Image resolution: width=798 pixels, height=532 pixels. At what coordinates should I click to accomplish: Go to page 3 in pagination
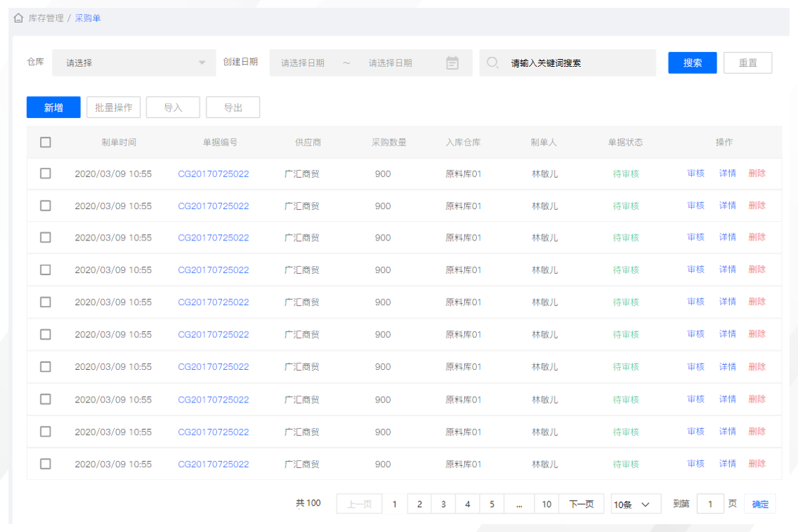click(443, 504)
